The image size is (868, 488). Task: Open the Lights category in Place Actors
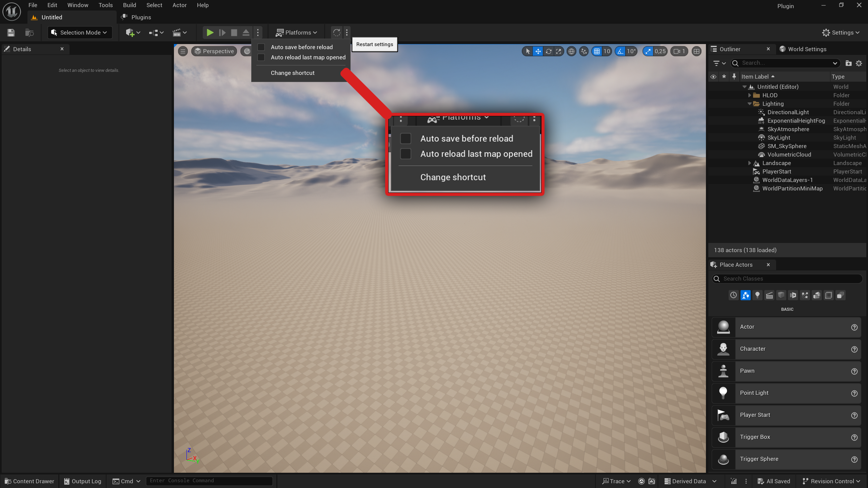[757, 295]
